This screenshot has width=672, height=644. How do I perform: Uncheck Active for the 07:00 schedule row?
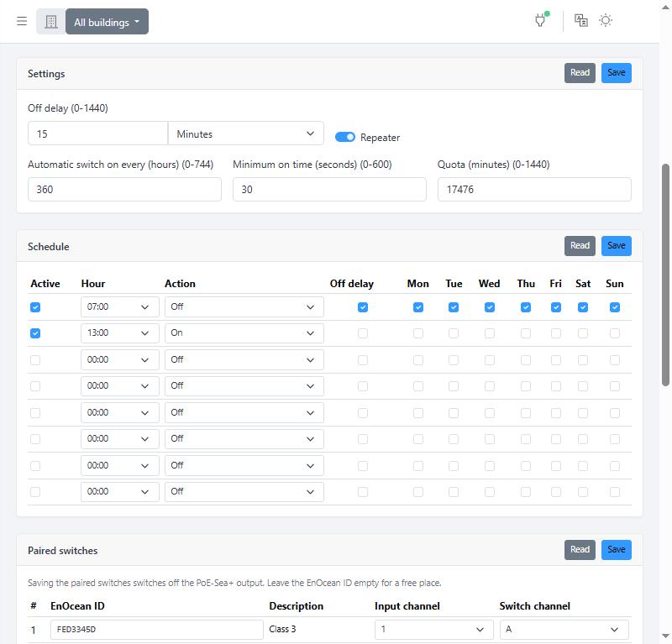(35, 307)
